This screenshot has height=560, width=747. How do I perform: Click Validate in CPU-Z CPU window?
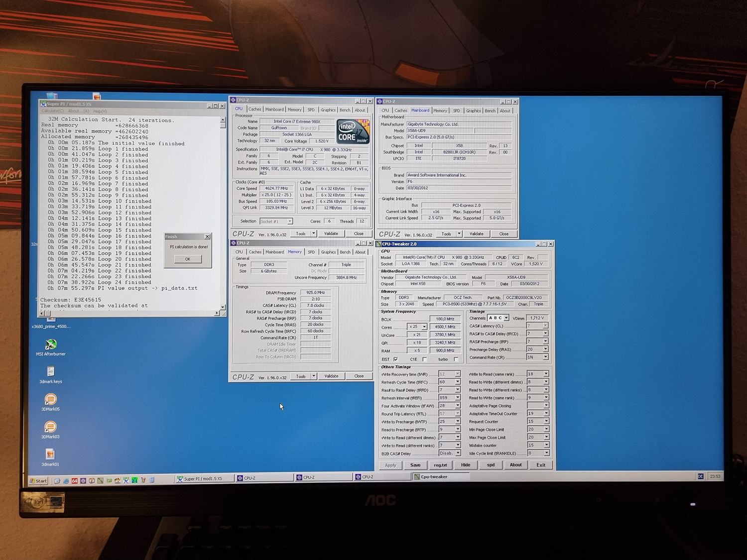tap(331, 233)
